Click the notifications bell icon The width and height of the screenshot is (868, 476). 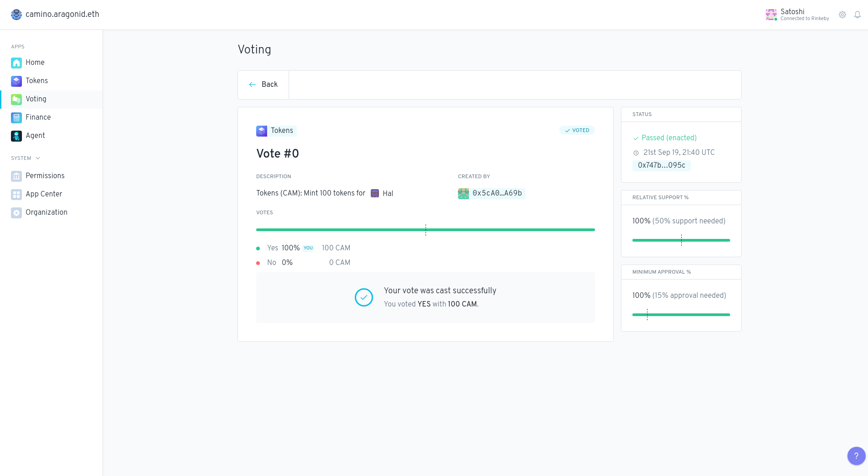pos(857,15)
